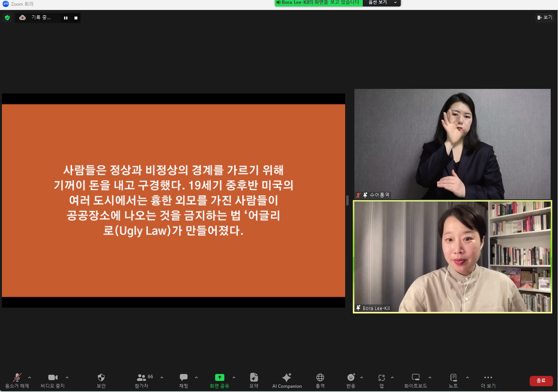Open the 통역 interpretation globe icon
The width and height of the screenshot is (558, 392).
(320, 380)
